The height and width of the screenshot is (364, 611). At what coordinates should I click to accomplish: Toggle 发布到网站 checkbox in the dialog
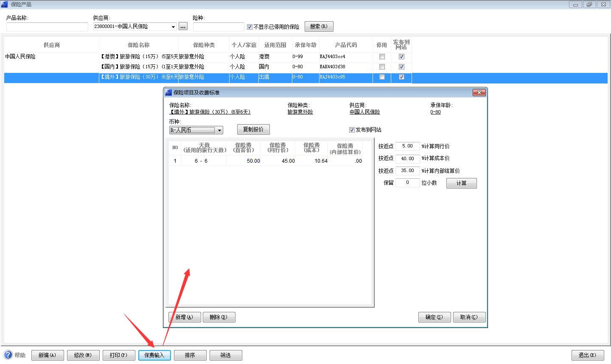coord(352,130)
